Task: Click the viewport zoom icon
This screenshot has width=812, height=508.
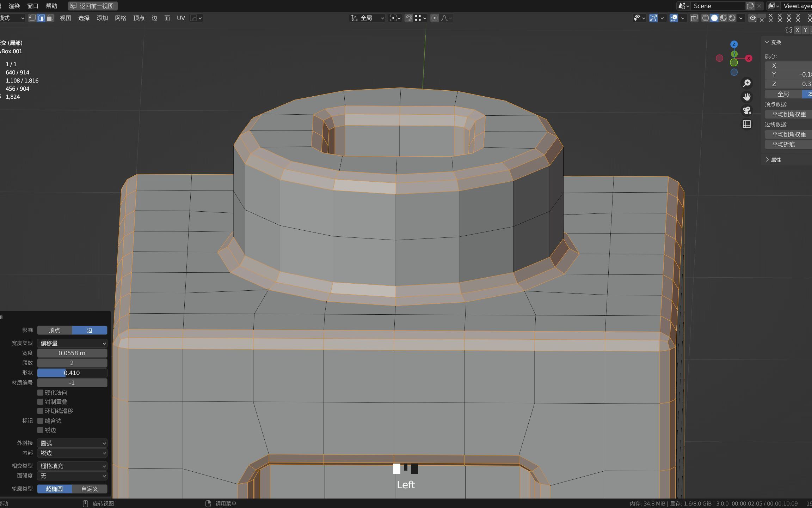Action: 747,83
